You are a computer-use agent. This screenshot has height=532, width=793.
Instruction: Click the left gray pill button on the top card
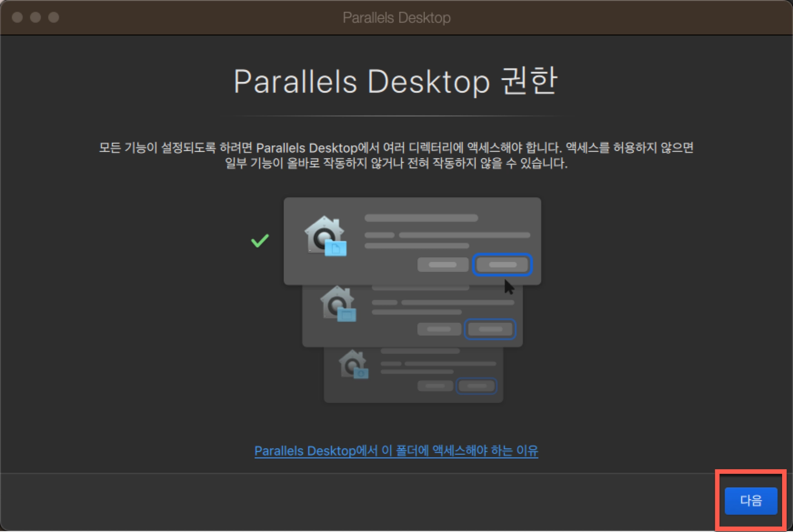(443, 265)
